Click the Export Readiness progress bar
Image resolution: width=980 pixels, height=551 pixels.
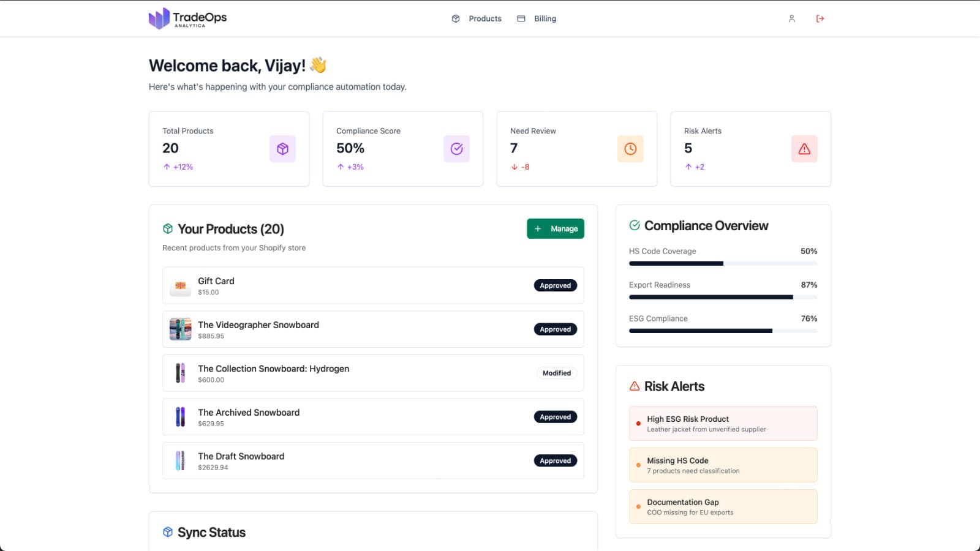coord(723,297)
